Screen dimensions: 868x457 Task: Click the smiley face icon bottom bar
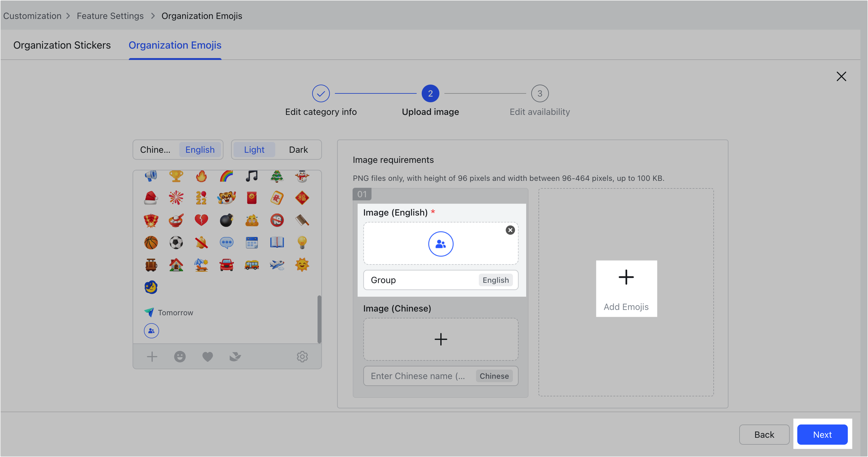click(x=180, y=357)
